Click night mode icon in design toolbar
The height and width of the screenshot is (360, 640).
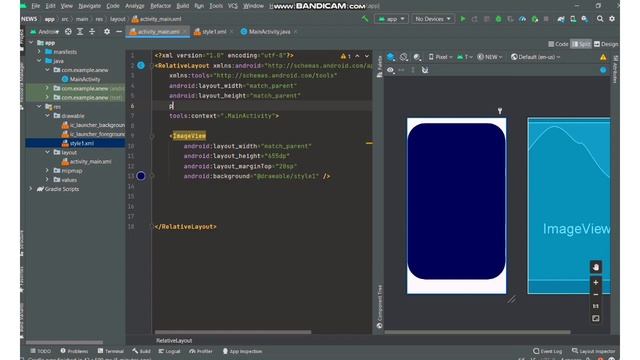click(x=417, y=57)
